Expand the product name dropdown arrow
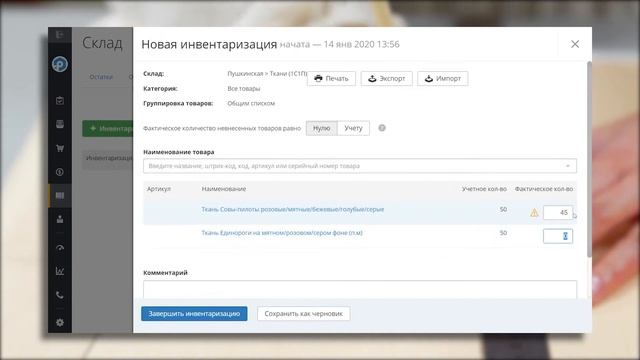 567,166
